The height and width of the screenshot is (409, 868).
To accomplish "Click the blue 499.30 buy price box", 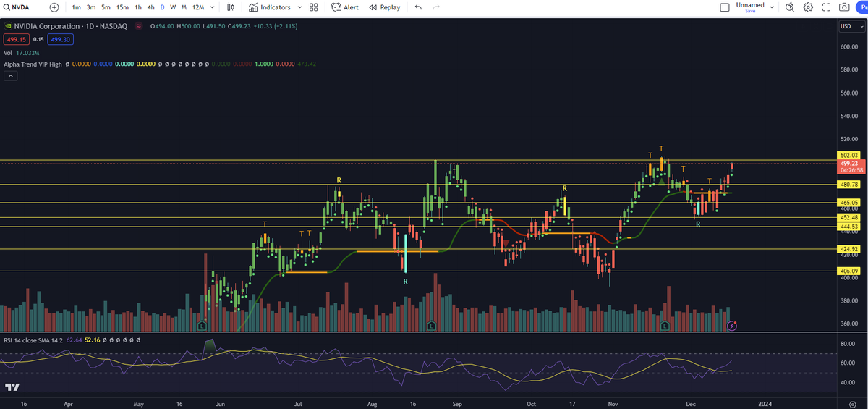I will coord(61,39).
